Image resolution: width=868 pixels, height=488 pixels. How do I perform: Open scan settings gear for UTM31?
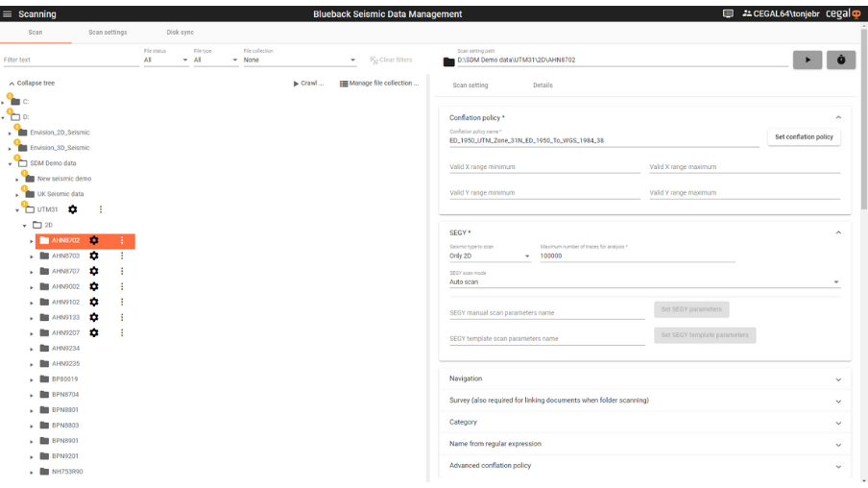(73, 209)
